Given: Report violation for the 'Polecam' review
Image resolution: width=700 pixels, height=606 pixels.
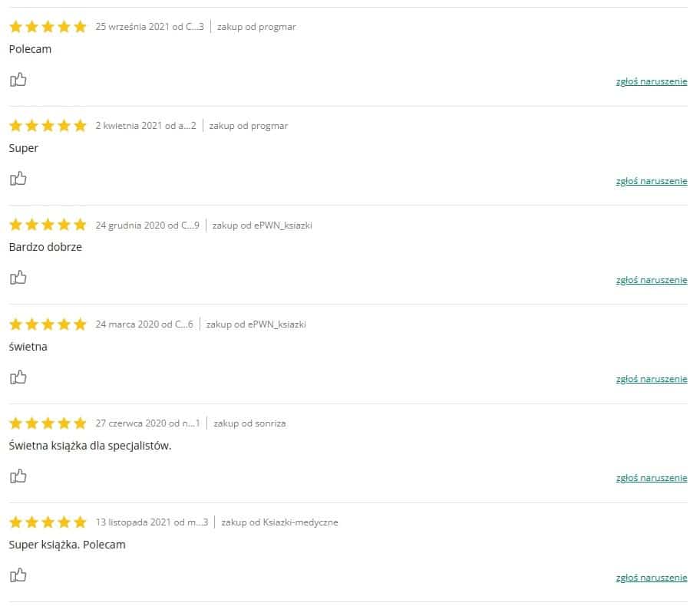Looking at the screenshot, I should pyautogui.click(x=651, y=81).
